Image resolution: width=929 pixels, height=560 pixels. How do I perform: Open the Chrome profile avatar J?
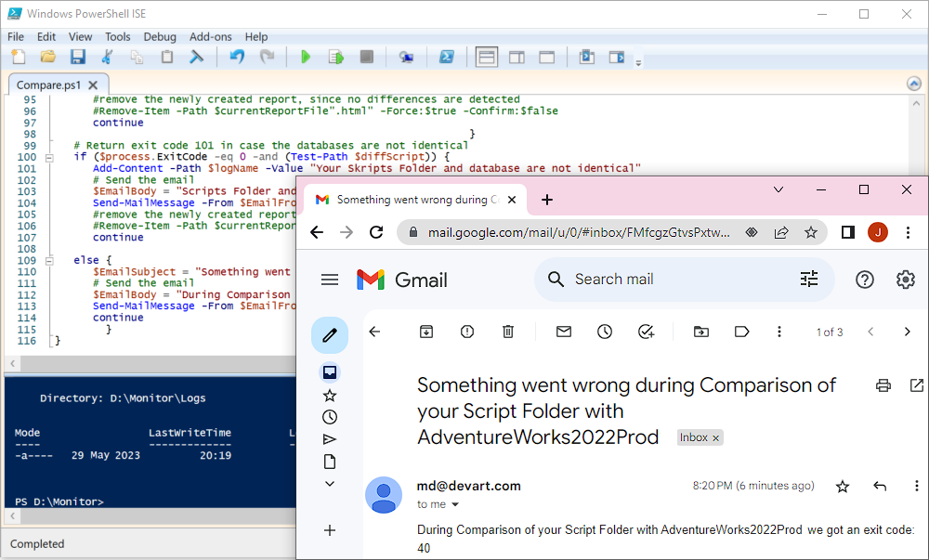[x=878, y=233]
